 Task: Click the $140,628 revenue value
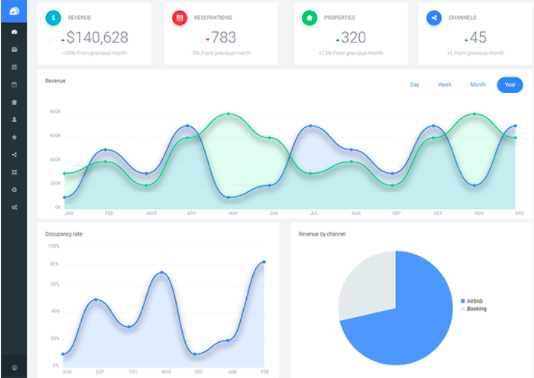97,37
